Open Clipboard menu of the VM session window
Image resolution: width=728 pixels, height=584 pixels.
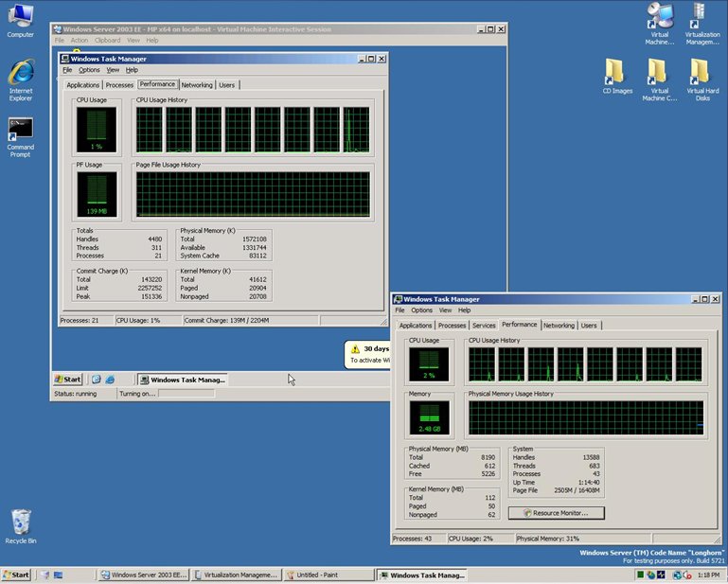(x=107, y=41)
